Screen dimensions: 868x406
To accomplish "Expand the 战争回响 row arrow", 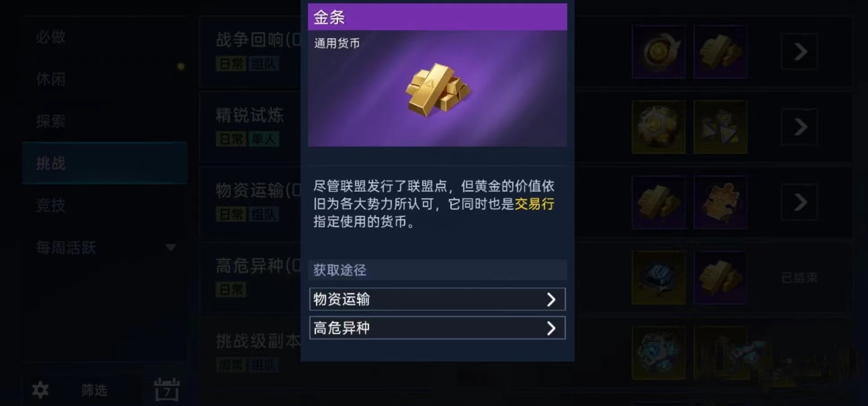I will click(800, 52).
